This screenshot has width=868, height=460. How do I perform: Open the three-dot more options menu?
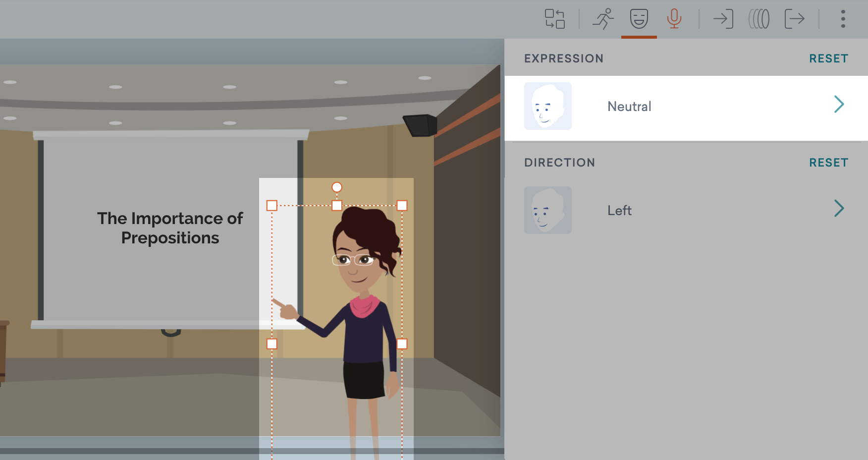(x=843, y=19)
